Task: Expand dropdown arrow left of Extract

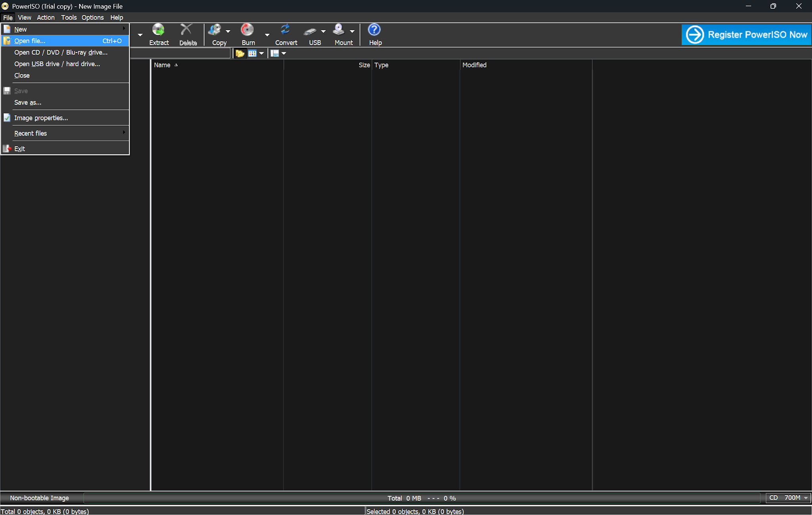Action: (140, 35)
